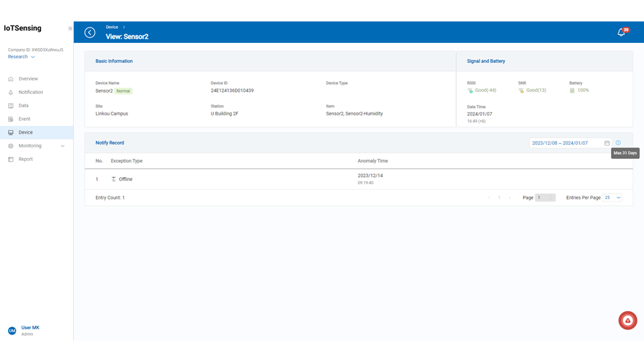Navigate to the Report menu item

pyautogui.click(x=25, y=160)
